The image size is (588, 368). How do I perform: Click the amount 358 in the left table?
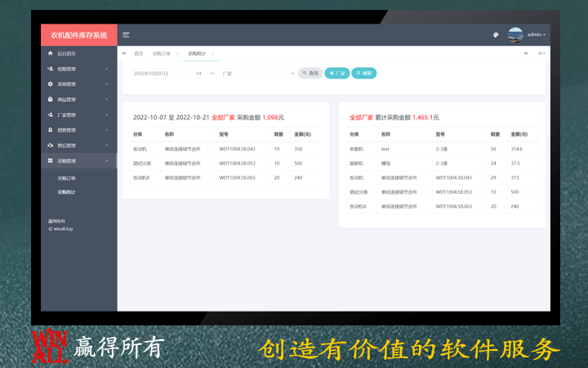point(298,149)
